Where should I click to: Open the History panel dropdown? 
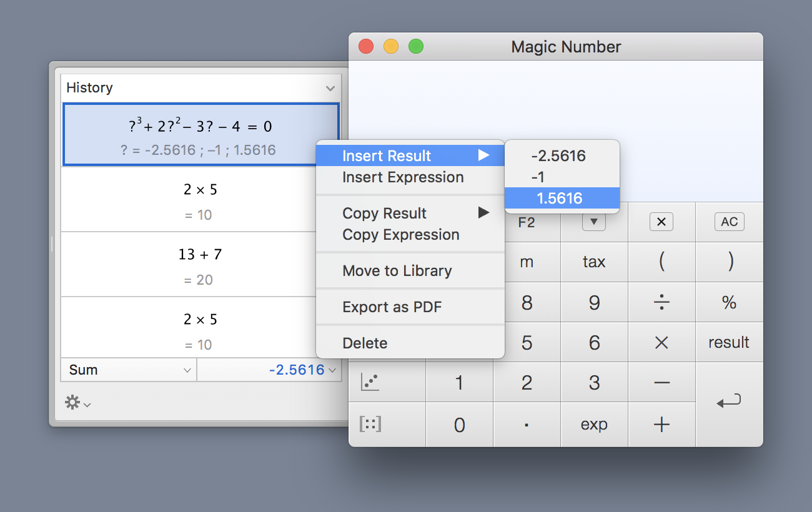201,88
